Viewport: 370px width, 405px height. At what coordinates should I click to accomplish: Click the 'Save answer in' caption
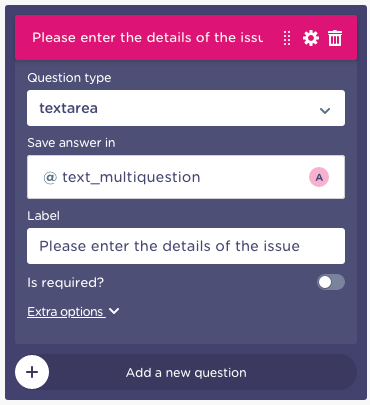71,143
